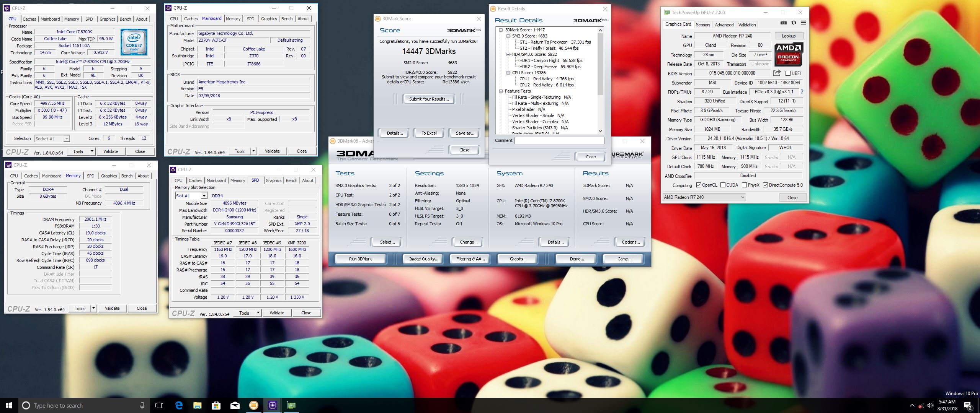Open the Mail app from the taskbar
980x413 pixels.
[x=235, y=405]
